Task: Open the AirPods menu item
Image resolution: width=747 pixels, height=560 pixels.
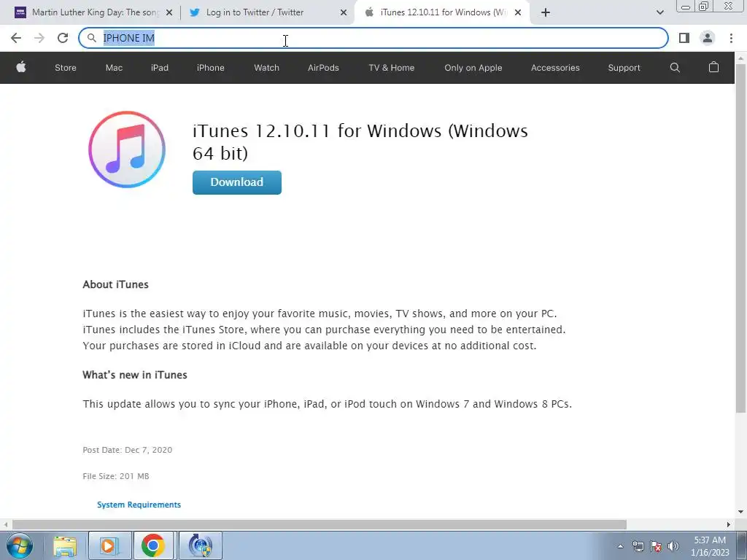Action: coord(323,68)
